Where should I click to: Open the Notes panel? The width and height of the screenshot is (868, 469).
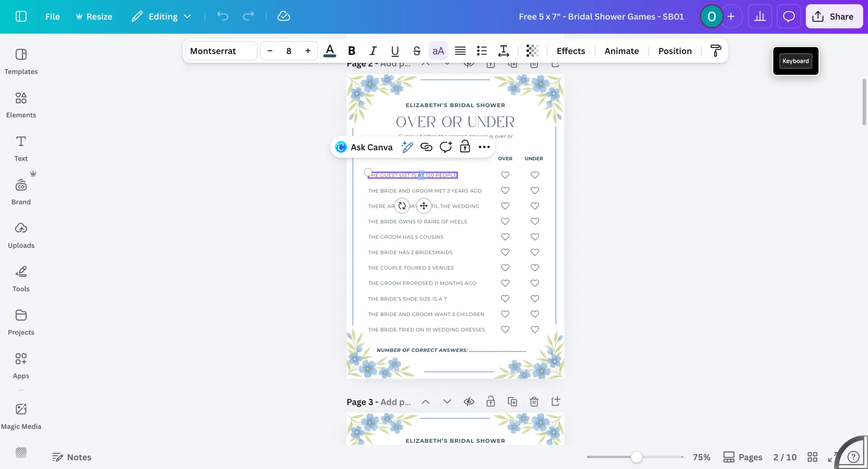tap(72, 457)
